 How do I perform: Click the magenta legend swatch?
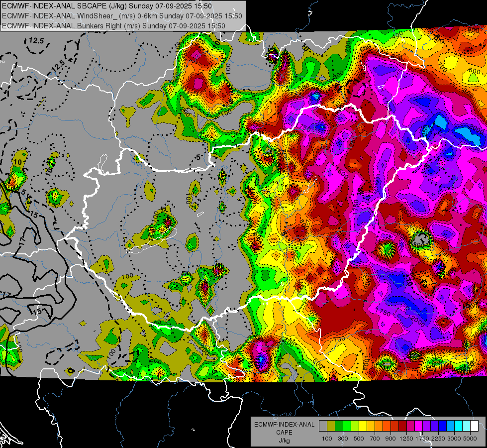pyautogui.click(x=419, y=426)
